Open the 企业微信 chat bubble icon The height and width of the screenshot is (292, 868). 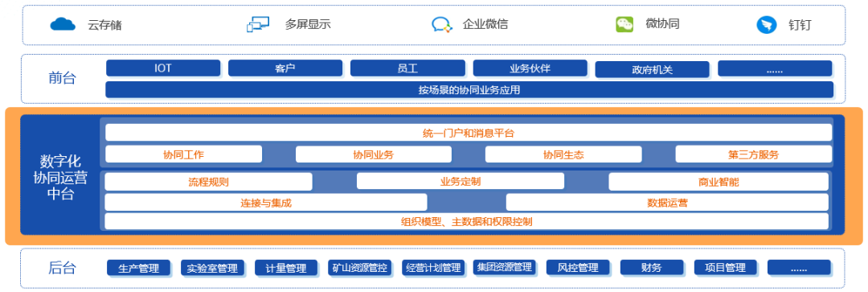coord(442,24)
